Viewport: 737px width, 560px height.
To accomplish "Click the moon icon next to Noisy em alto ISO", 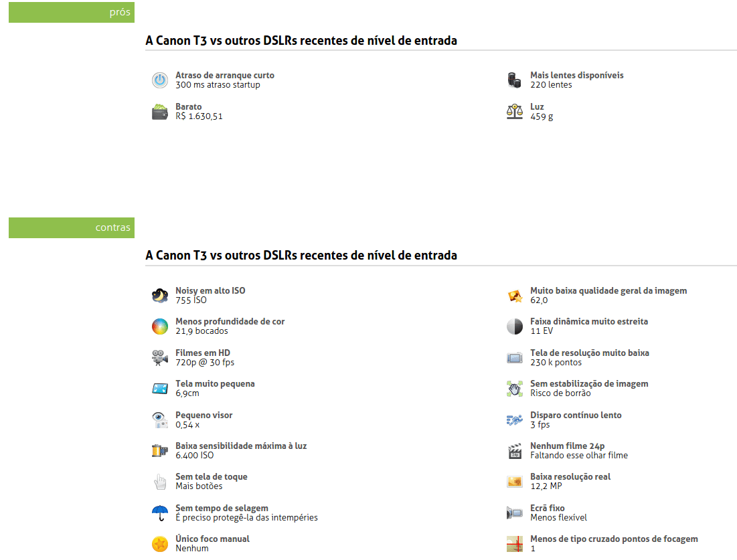I will tap(160, 296).
